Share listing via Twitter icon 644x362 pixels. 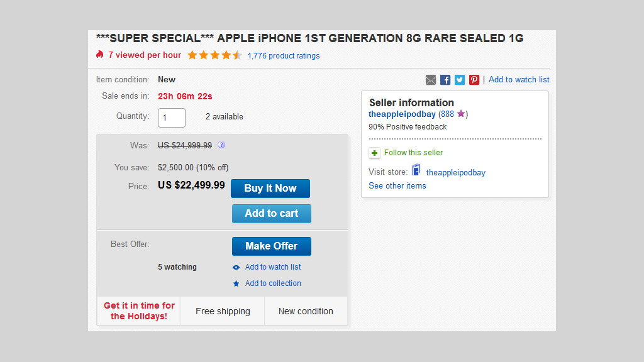(460, 80)
